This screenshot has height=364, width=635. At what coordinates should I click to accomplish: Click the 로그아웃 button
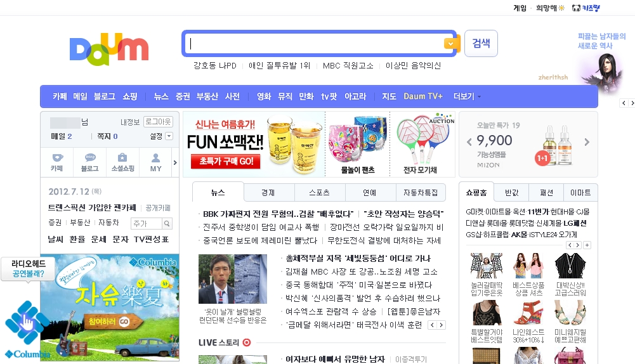[x=159, y=122]
